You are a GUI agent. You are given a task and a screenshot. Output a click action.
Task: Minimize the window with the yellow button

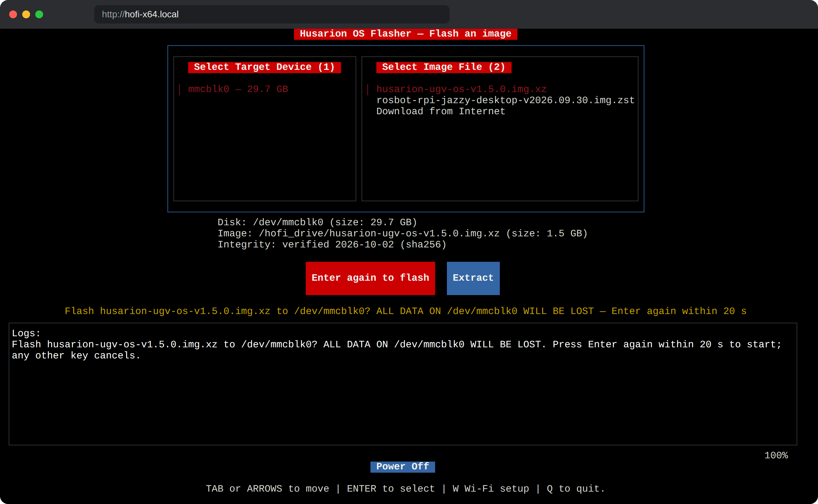click(x=26, y=14)
